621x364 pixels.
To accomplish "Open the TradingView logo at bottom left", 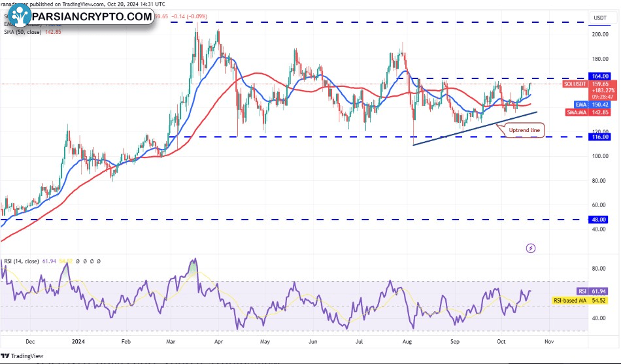I will [23, 356].
